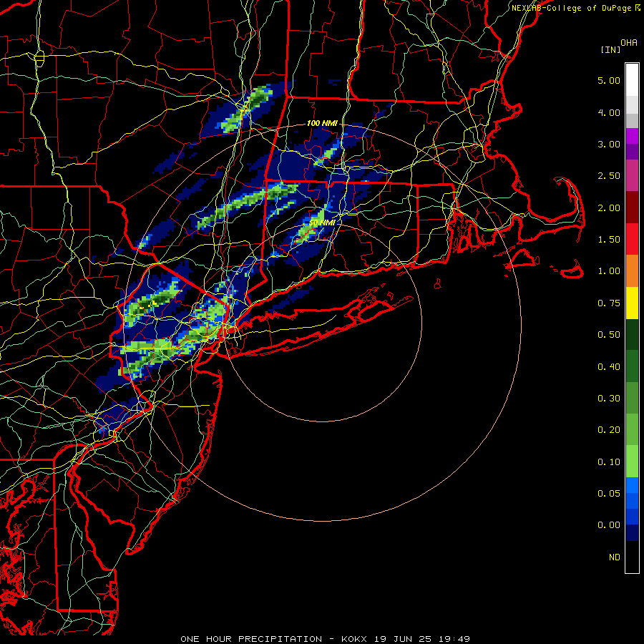Click the white 5.00 inch legend swatch
Viewport: 644px width, 644px height.
(632, 80)
